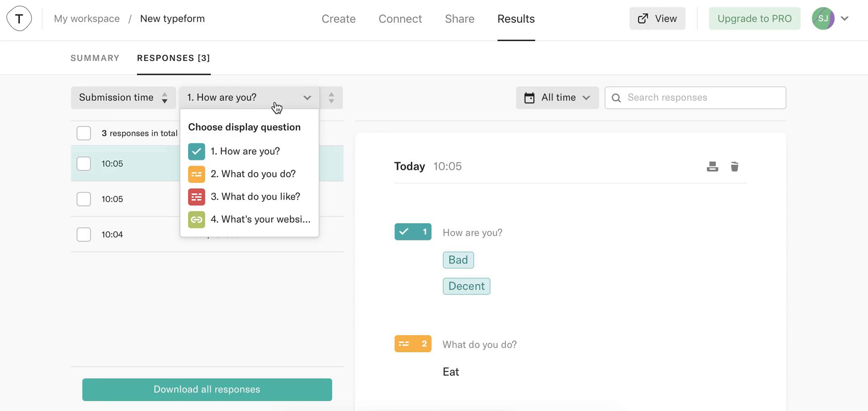Choose '4. What's your websi...' display question

point(250,220)
